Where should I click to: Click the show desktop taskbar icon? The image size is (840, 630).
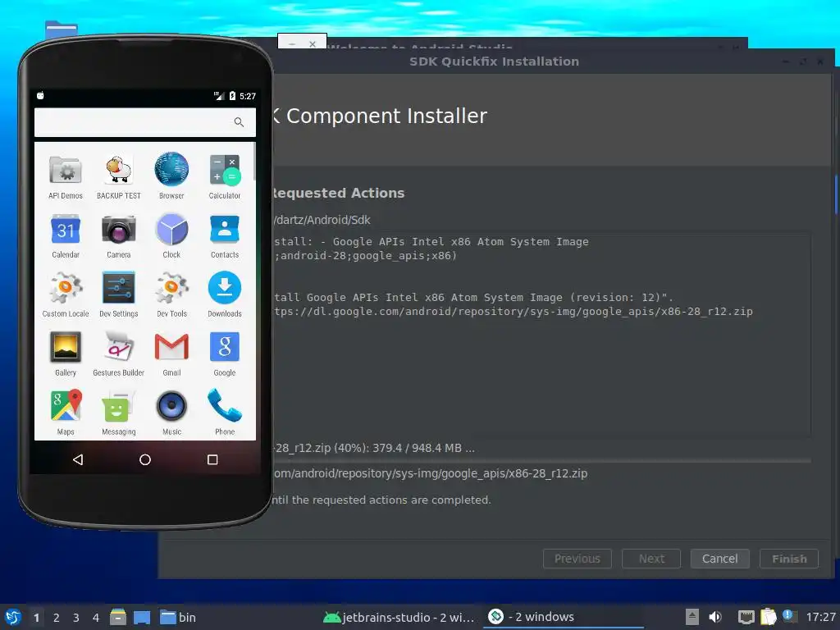click(x=142, y=618)
